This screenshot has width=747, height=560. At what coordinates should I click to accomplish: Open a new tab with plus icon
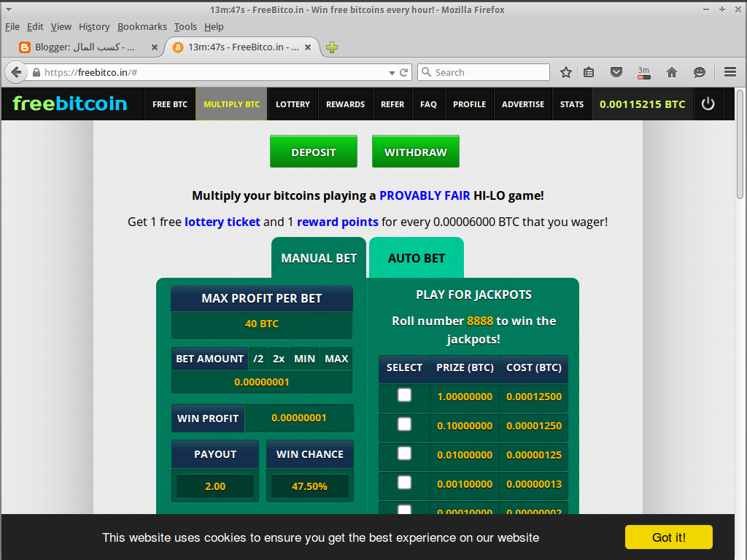tap(332, 47)
